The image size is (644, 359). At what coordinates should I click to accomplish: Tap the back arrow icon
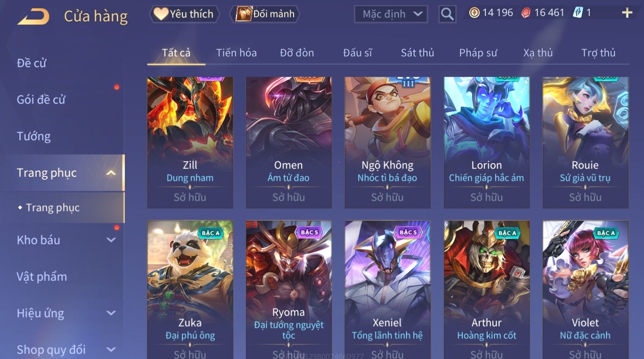coord(33,17)
